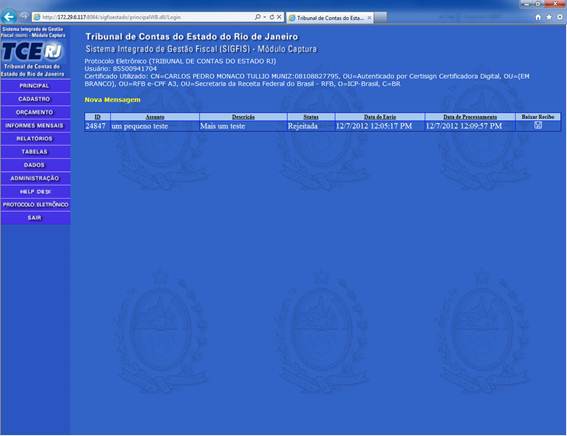The image size is (567, 436).
Task: Open the browser Tools gear icon
Action: (x=560, y=17)
